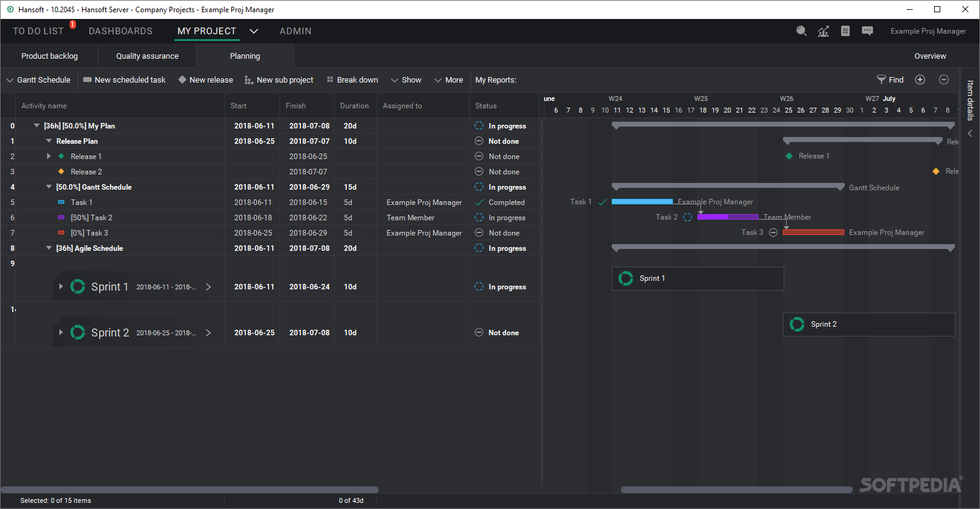Expand the Release 1 row
980x509 pixels.
click(49, 156)
